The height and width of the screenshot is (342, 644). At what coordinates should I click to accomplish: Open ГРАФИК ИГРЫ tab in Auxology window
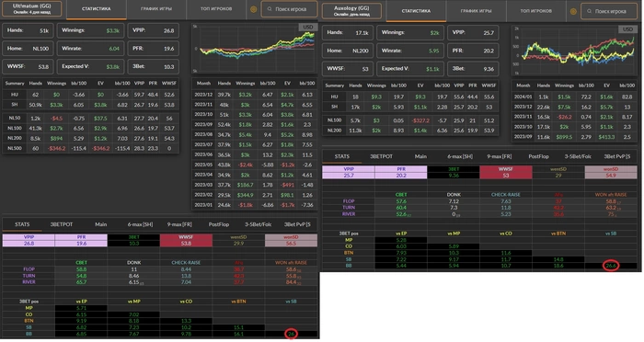pos(476,12)
